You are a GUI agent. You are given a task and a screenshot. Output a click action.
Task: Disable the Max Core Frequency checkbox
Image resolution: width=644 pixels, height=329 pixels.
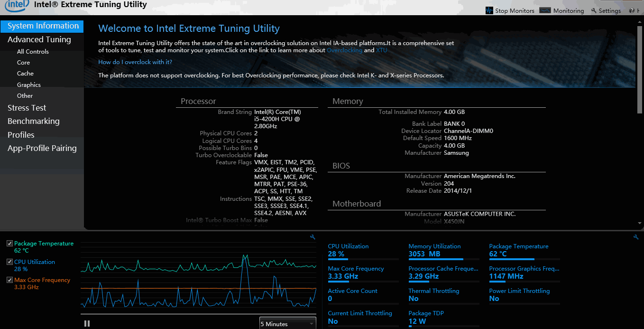(10, 280)
